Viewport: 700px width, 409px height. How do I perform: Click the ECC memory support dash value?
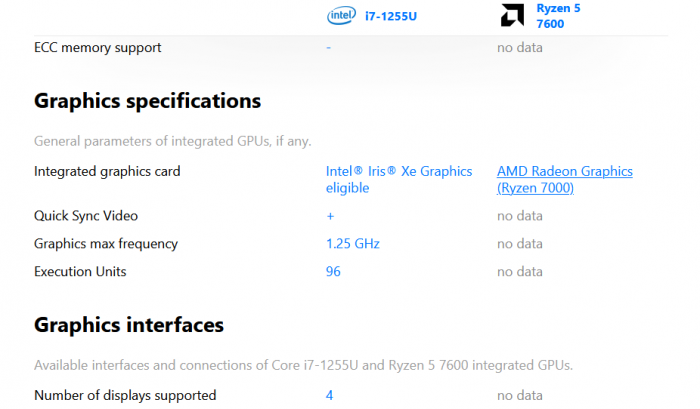click(x=328, y=47)
